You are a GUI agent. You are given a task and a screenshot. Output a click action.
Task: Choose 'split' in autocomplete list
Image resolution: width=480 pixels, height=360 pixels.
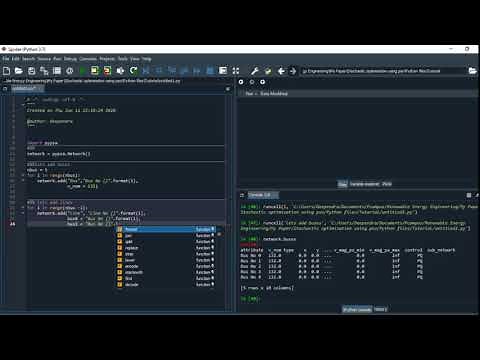166,242
